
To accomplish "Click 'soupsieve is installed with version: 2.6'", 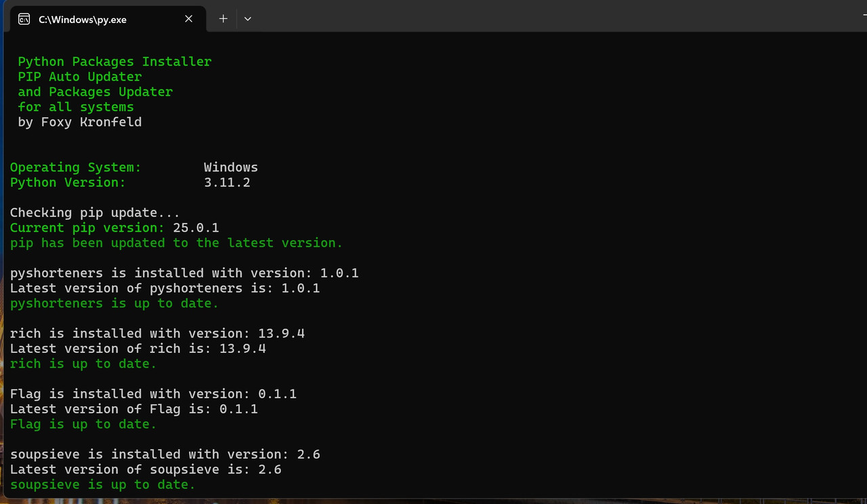I will (x=165, y=454).
